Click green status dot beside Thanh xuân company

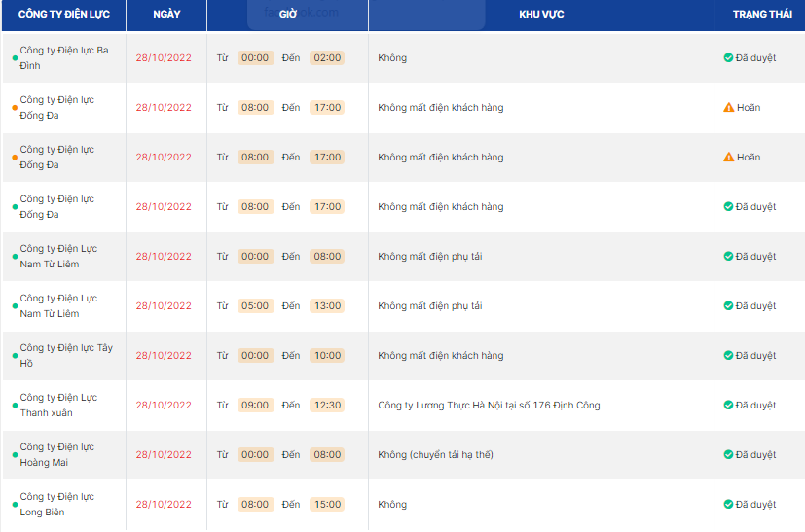[15, 406]
